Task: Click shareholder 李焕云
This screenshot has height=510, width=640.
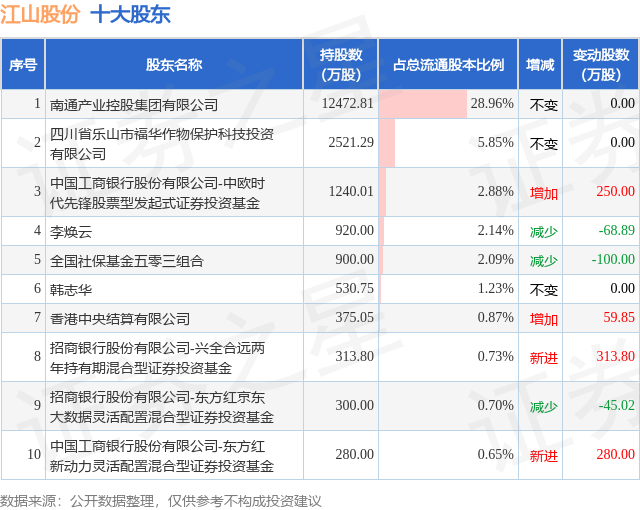Action: click(71, 232)
